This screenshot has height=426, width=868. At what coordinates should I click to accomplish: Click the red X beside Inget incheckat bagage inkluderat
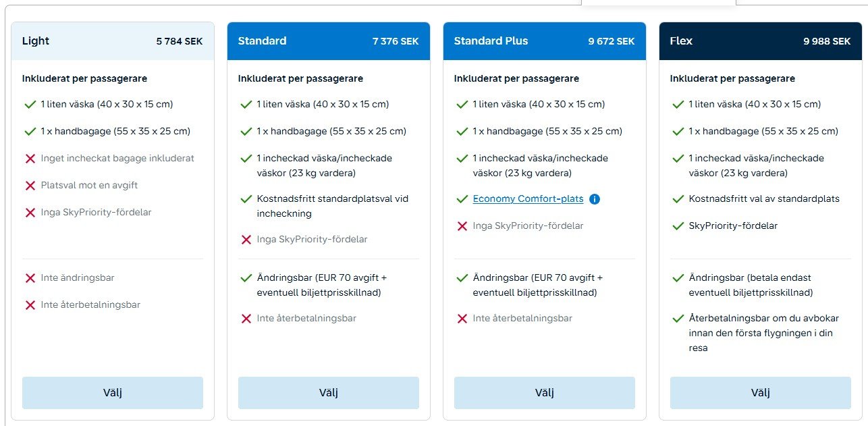tap(30, 158)
